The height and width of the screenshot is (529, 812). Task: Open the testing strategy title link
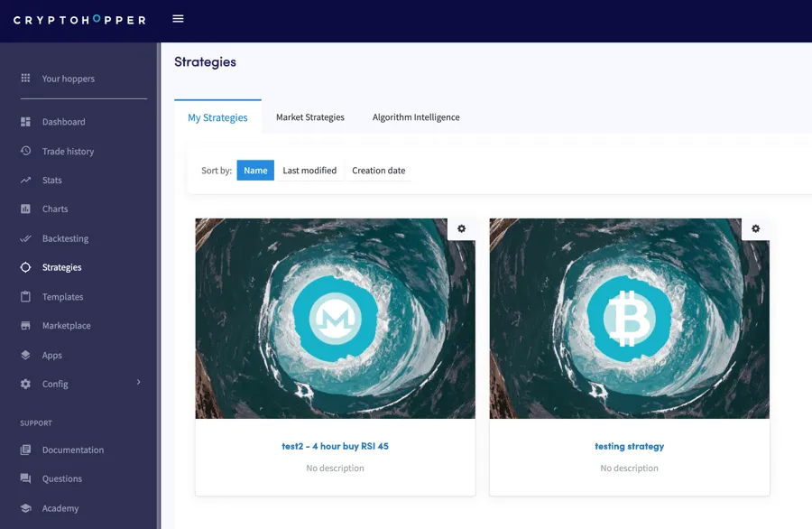(x=629, y=446)
